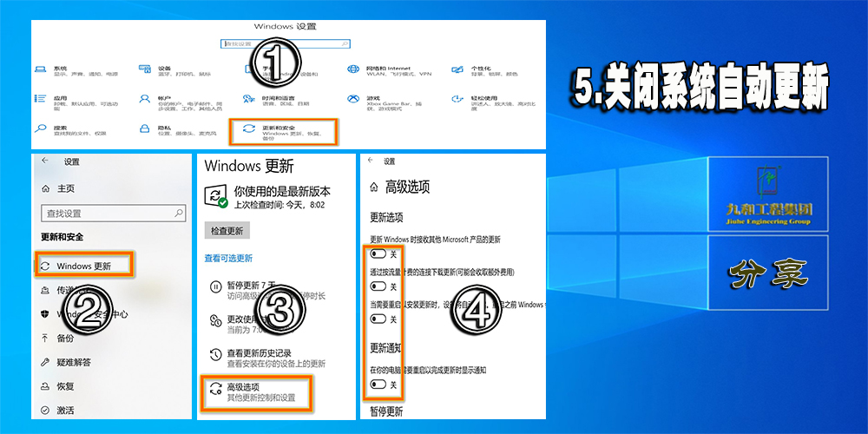Click the 更改使用时段 clock icon

click(215, 320)
